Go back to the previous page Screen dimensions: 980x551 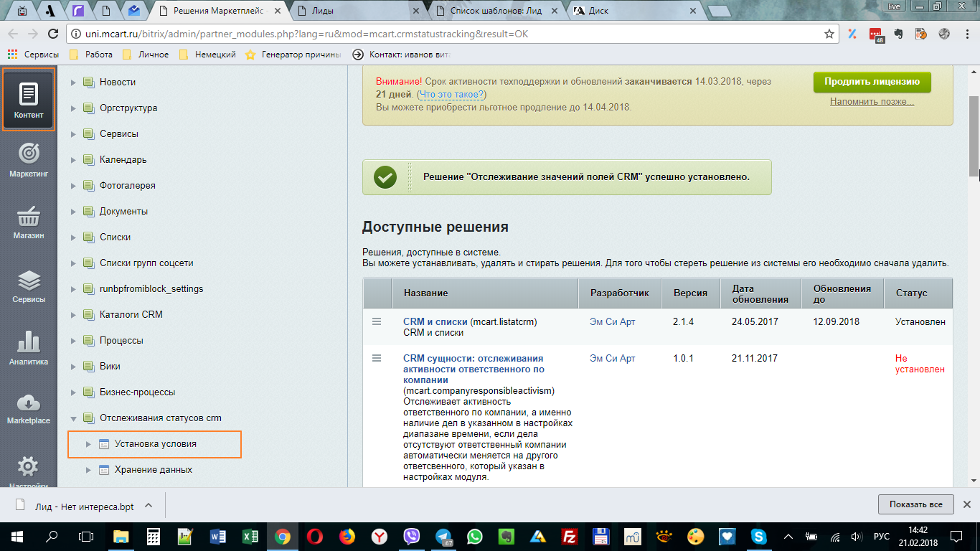coord(13,34)
